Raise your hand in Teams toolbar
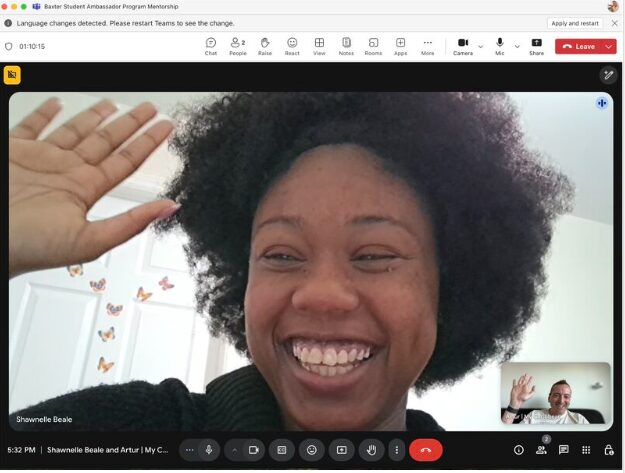The height and width of the screenshot is (473, 625). (265, 46)
